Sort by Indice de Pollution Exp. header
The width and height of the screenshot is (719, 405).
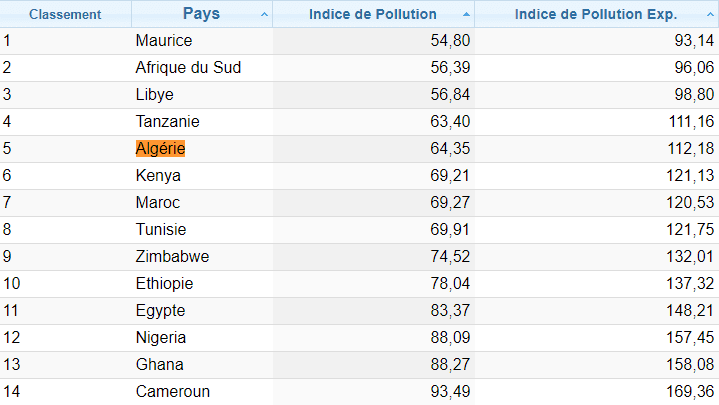pos(595,15)
